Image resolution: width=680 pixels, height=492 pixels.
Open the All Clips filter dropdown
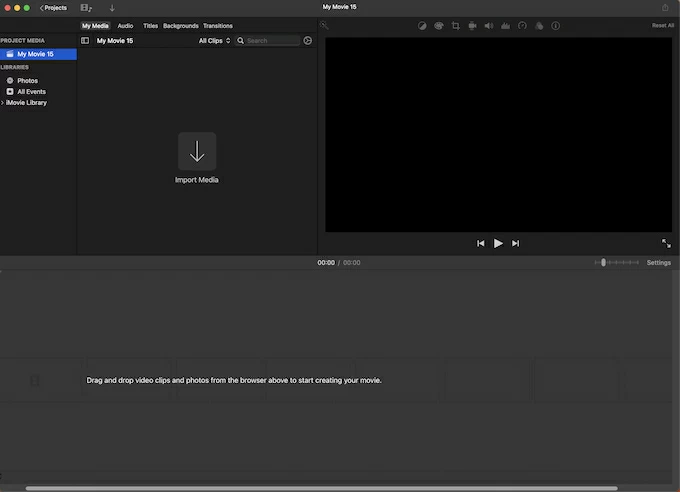214,41
